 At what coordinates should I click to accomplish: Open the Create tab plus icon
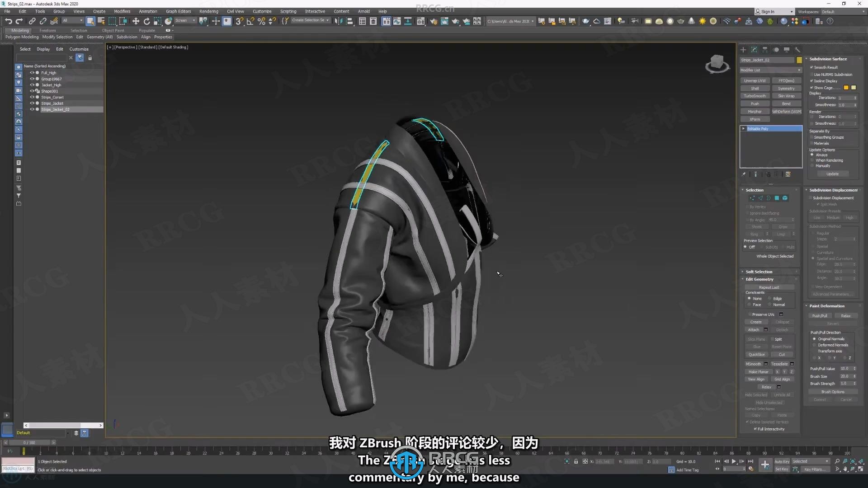pos(743,50)
